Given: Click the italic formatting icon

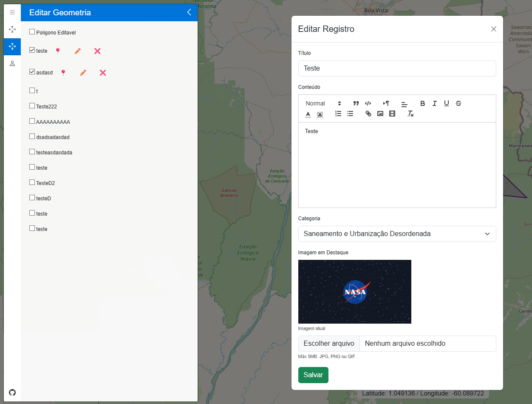Looking at the screenshot, I should [434, 103].
